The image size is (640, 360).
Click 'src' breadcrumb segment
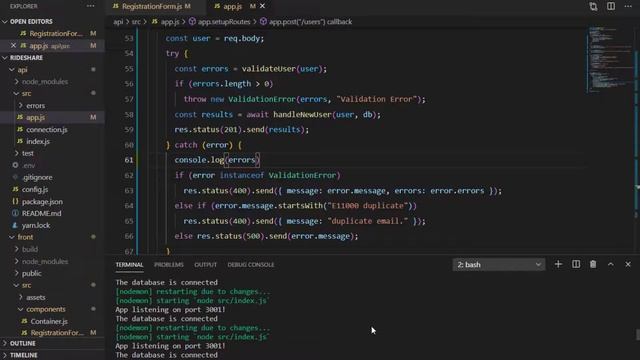(x=136, y=22)
